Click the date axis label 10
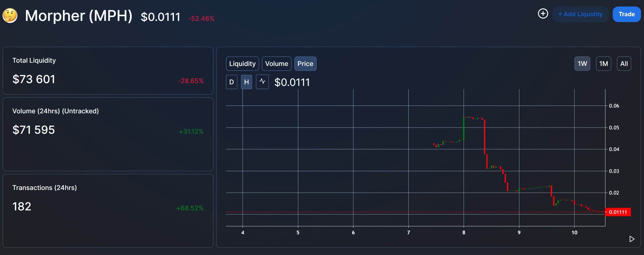644x255 pixels. click(x=574, y=233)
